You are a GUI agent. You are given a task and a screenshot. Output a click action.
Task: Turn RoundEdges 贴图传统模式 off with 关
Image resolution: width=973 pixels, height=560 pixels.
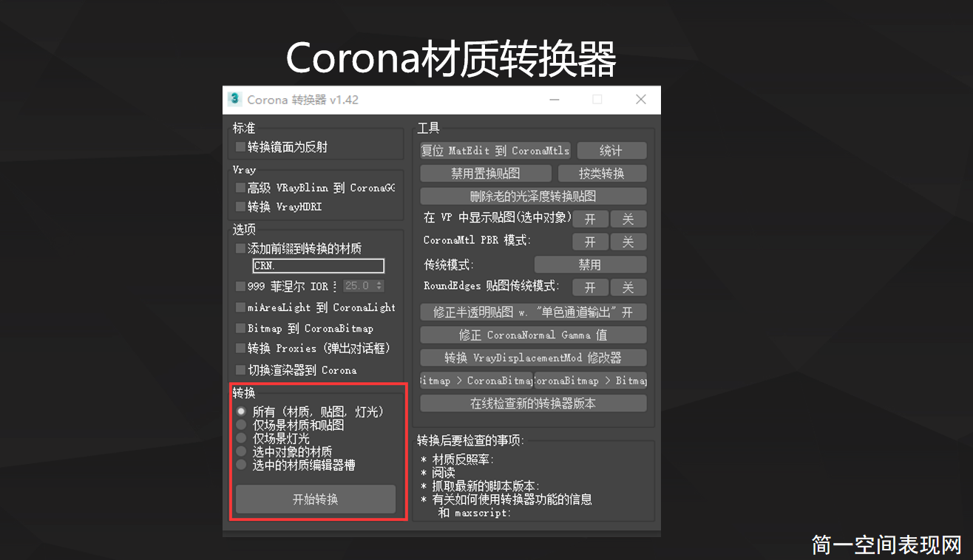click(x=628, y=287)
